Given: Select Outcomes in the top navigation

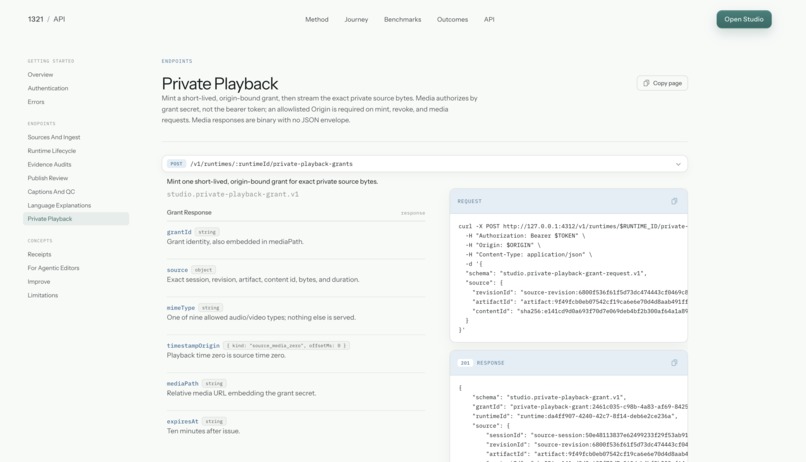Looking at the screenshot, I should pos(452,20).
